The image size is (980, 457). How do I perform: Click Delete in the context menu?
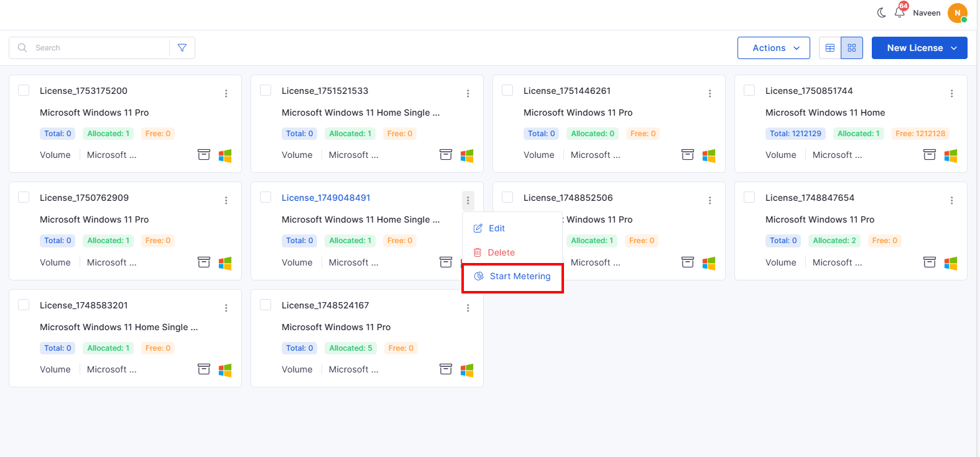[501, 252]
